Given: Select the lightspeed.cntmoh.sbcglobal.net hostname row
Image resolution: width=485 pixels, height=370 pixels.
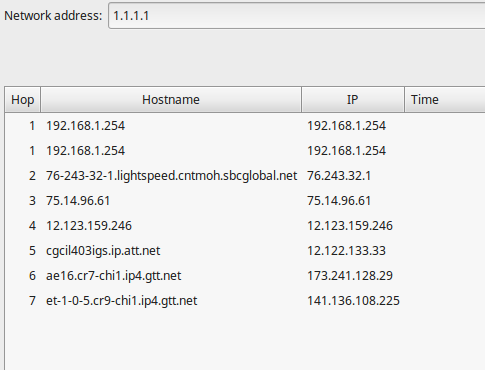Looking at the screenshot, I should [245, 176].
